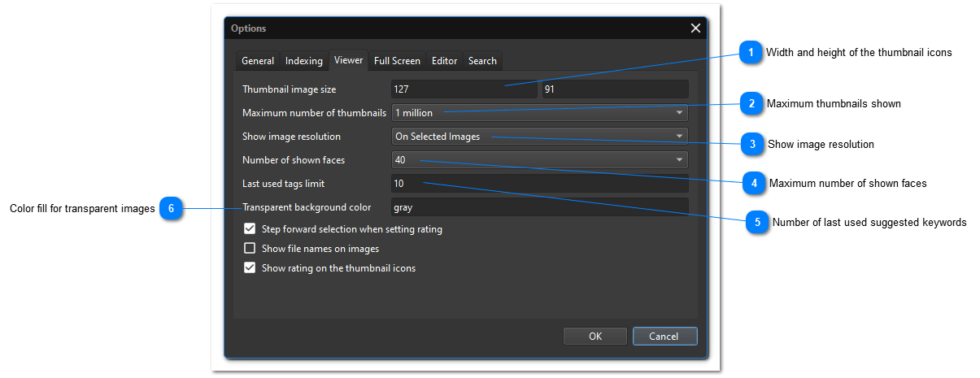This screenshot has width=980, height=378.
Task: Expand the Show image resolution dropdown
Action: pos(540,137)
